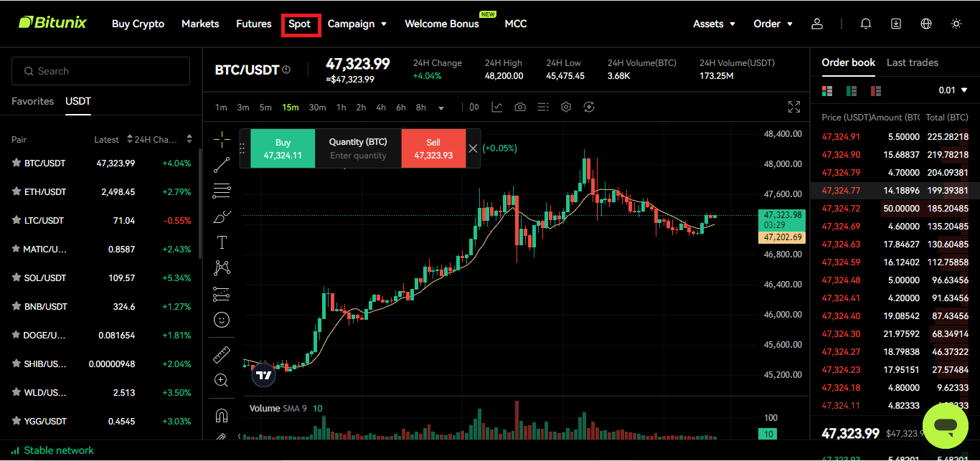Open the Futures menu item
Screen dimensions: 980x461
point(254,24)
